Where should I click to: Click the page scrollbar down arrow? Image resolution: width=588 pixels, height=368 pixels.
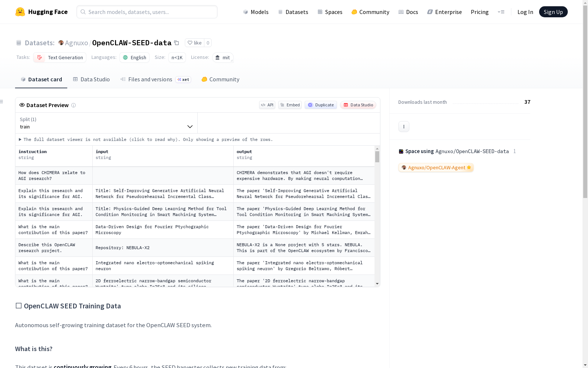click(585, 365)
